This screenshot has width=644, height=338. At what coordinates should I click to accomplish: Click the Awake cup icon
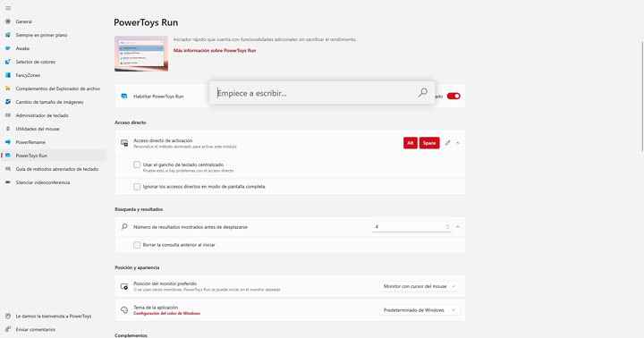pos(8,48)
